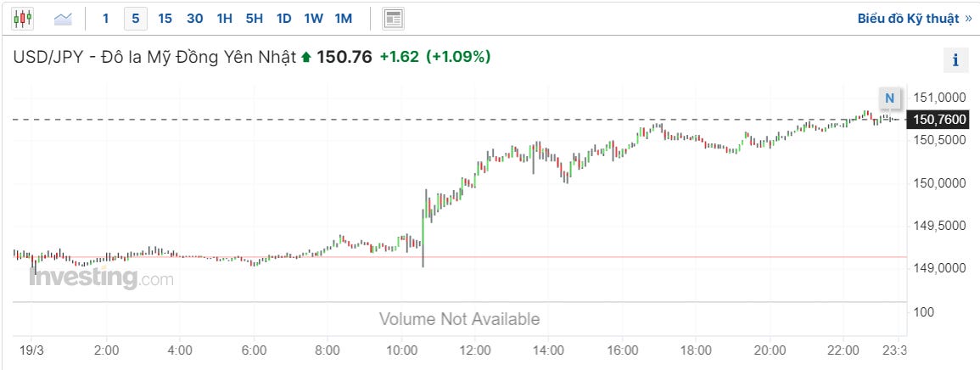The height and width of the screenshot is (370, 980).
Task: Open the 'N' news marker on chart
Action: (x=889, y=98)
